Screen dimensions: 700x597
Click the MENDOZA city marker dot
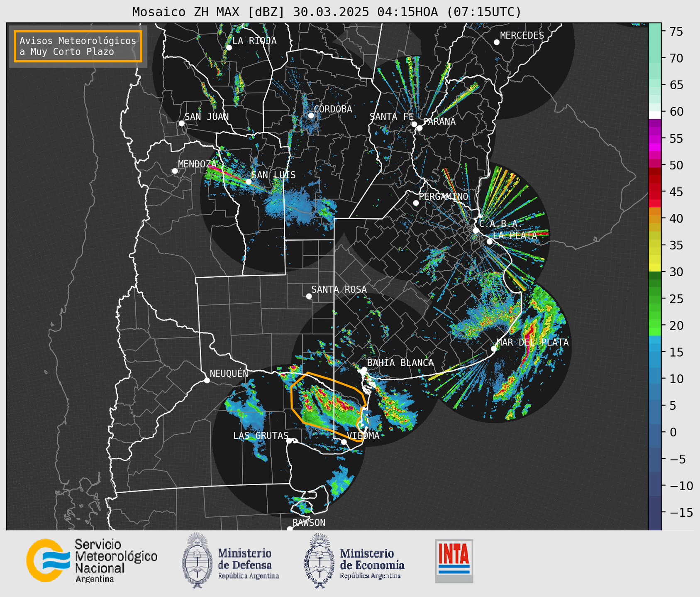175,171
